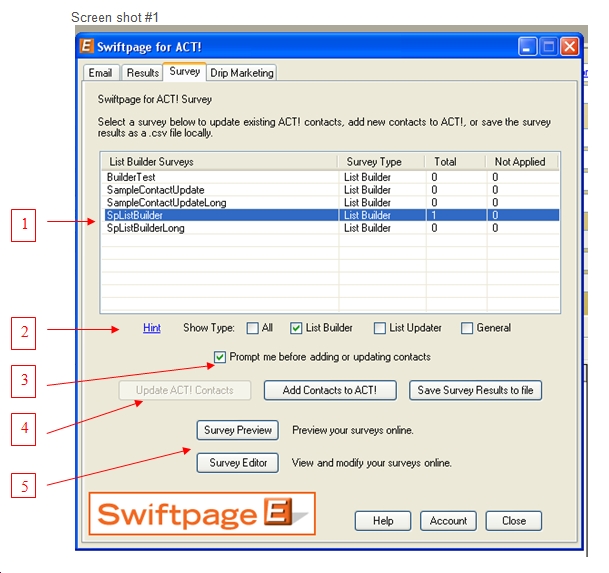Click the Total value of SampleContactUpdate row
The image size is (609, 573).
click(434, 190)
